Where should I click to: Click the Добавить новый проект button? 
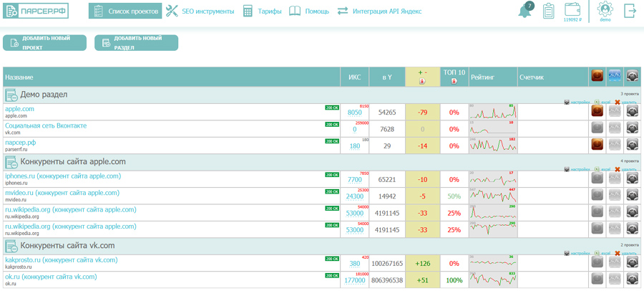[x=45, y=43]
